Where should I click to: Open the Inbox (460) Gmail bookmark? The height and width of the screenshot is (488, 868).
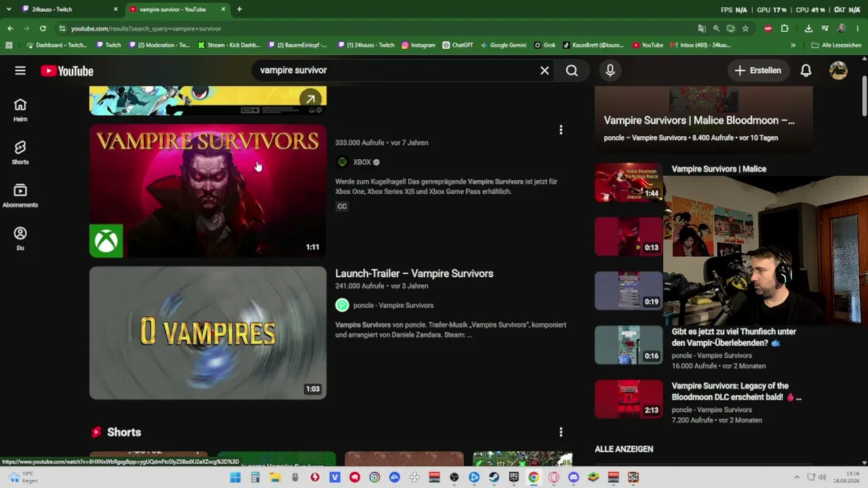700,45
